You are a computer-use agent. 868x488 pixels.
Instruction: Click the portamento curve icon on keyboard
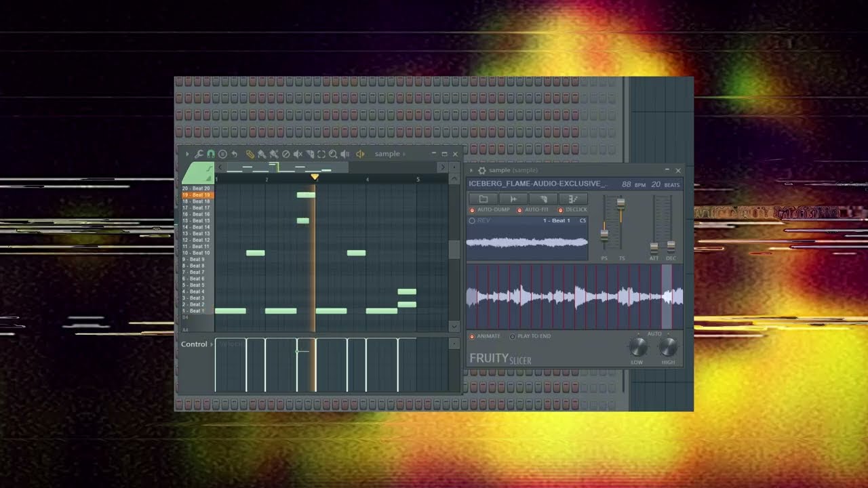pyautogui.click(x=210, y=169)
